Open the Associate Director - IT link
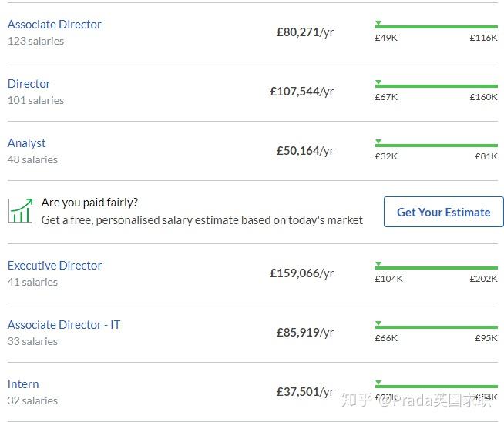The image size is (504, 422). click(x=64, y=325)
